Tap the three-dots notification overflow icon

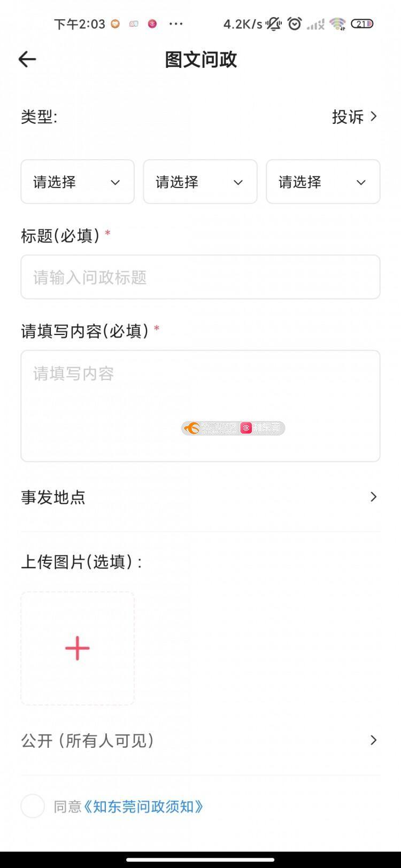click(x=176, y=24)
